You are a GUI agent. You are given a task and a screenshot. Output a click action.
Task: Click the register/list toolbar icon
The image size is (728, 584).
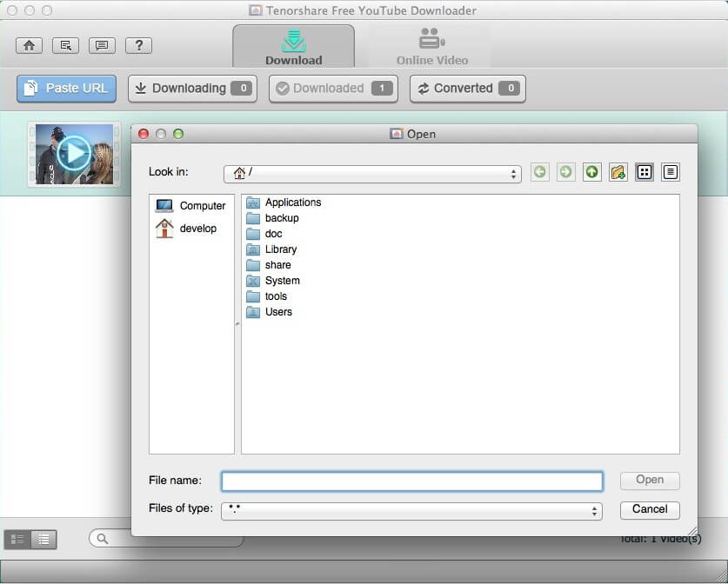(65, 45)
